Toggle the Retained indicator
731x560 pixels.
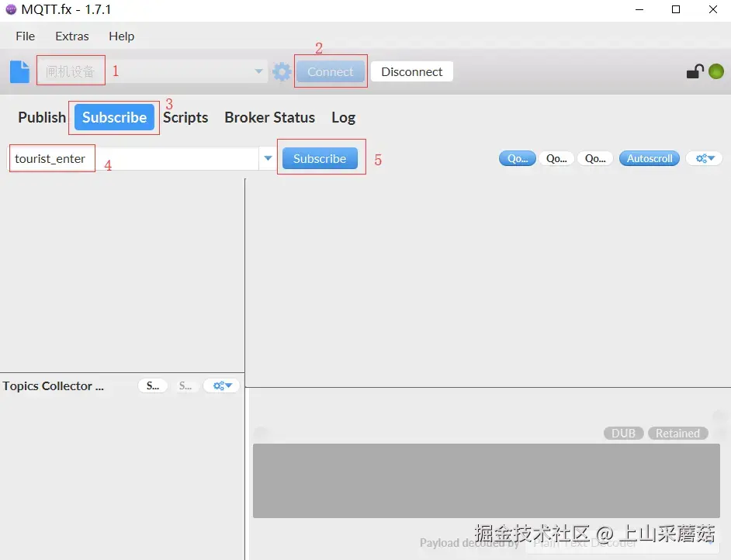click(678, 434)
